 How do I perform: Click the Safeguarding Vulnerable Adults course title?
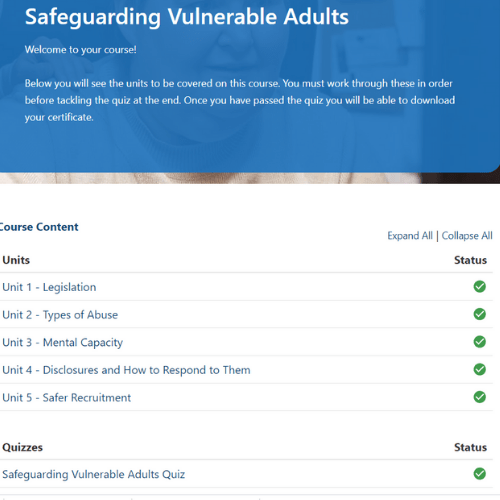[x=187, y=17]
